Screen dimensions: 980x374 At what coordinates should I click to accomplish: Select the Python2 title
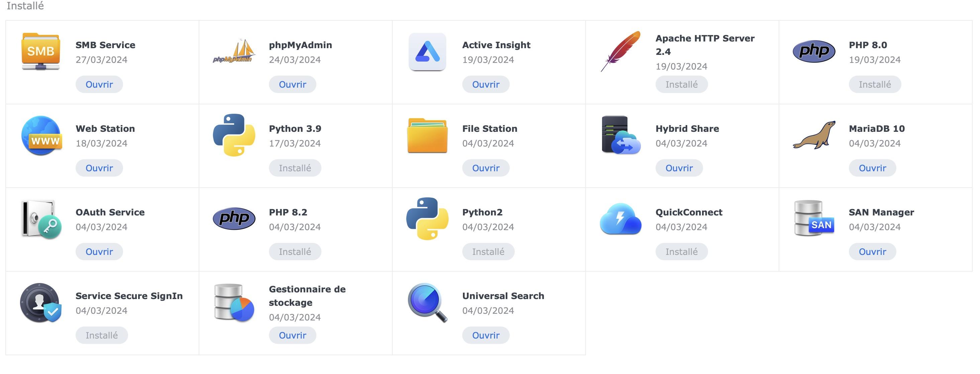(x=482, y=213)
